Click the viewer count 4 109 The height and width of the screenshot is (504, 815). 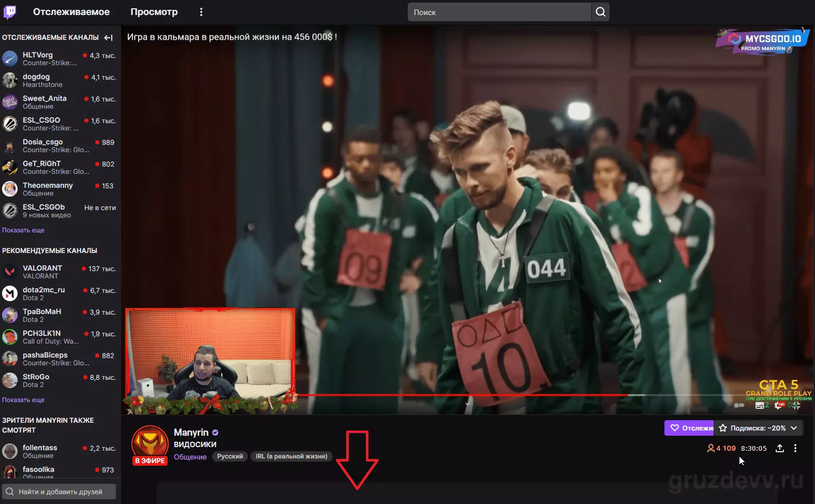[721, 448]
